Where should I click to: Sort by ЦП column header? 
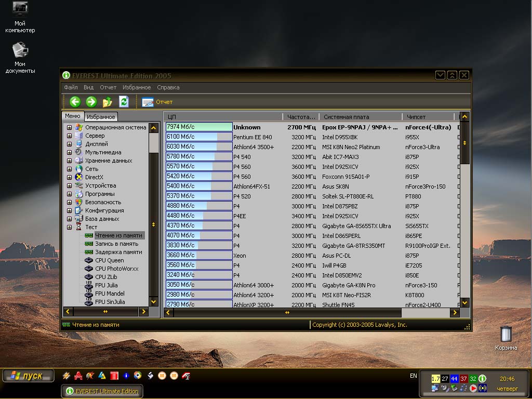(x=224, y=117)
